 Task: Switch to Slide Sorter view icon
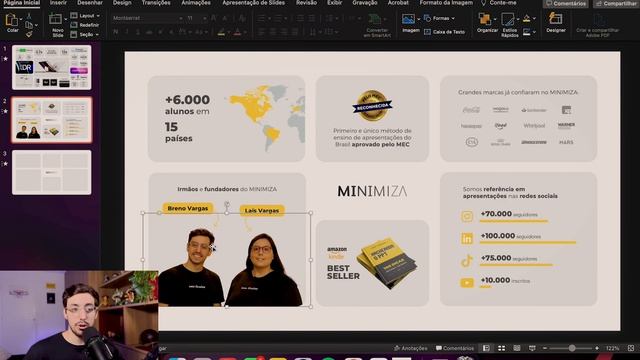[501, 348]
